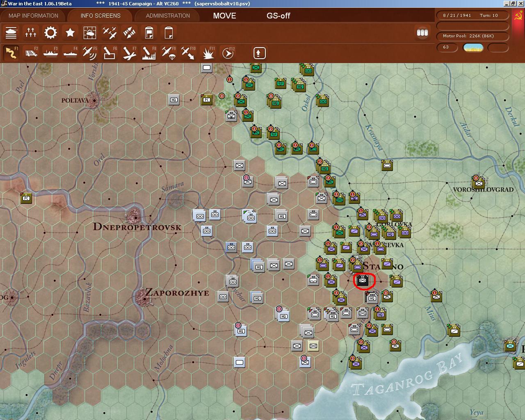Click the MOVE mode label
This screenshot has height=420, width=525.
(224, 16)
